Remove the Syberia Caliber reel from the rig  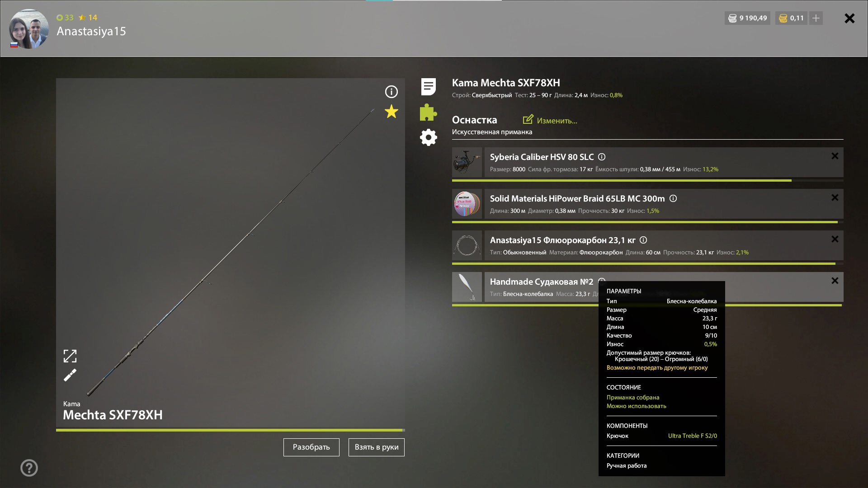pos(835,156)
